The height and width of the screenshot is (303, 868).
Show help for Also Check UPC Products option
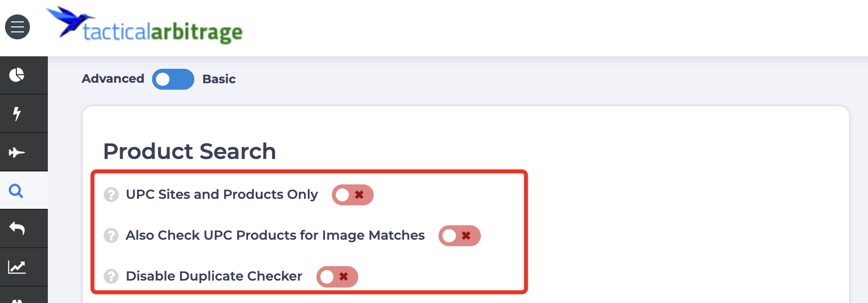[x=111, y=235]
